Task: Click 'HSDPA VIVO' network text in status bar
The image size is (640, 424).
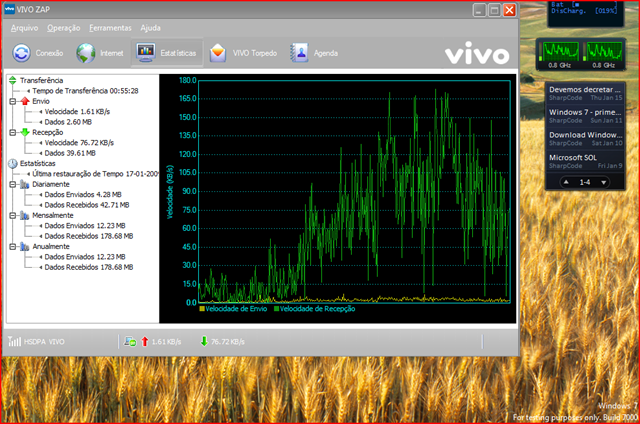Action: click(x=44, y=342)
